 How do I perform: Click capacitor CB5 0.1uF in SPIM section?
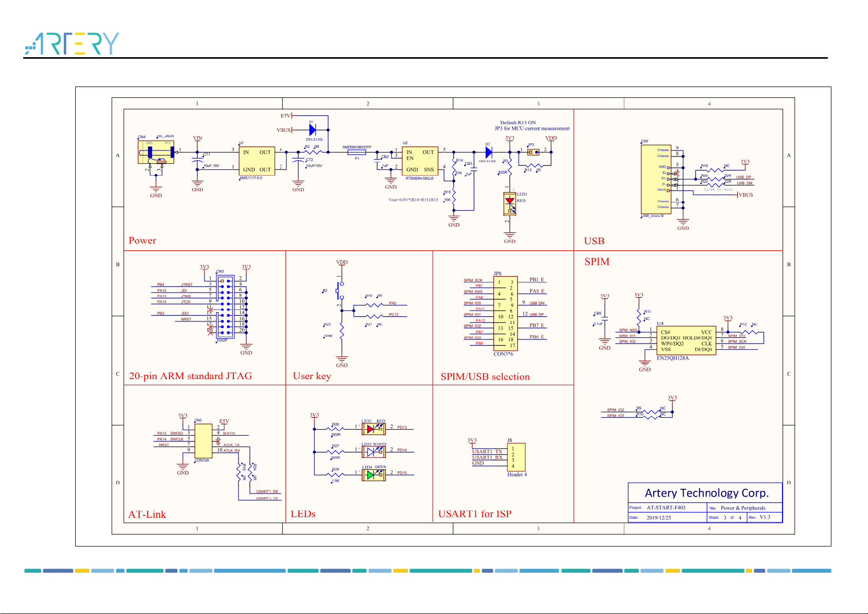pyautogui.click(x=605, y=319)
